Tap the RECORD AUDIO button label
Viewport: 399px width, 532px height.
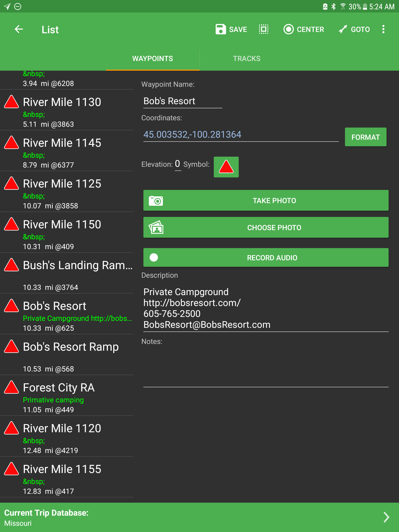click(x=272, y=258)
